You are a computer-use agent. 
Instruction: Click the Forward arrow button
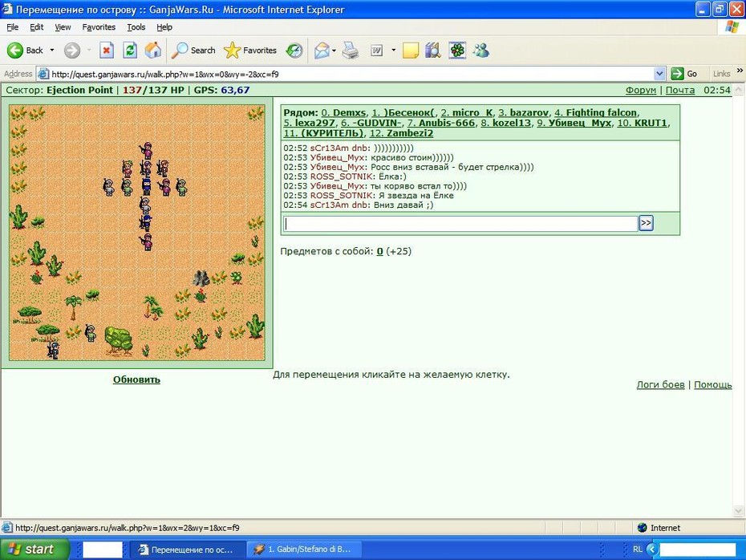point(72,50)
